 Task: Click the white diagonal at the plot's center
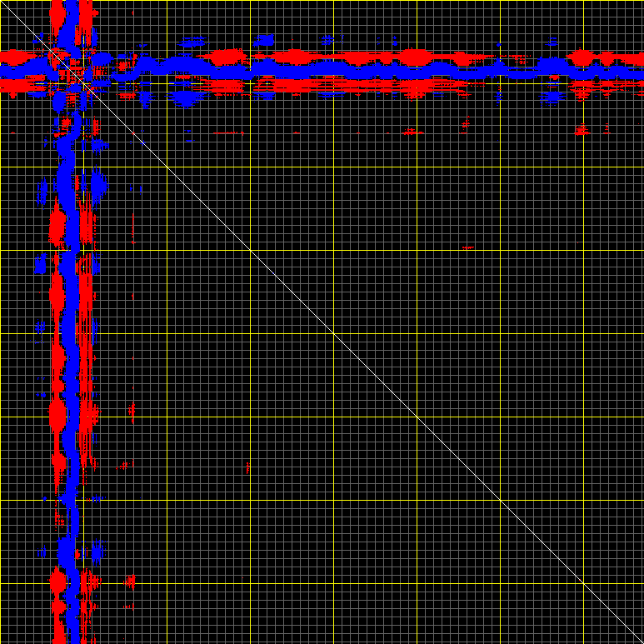(322, 322)
